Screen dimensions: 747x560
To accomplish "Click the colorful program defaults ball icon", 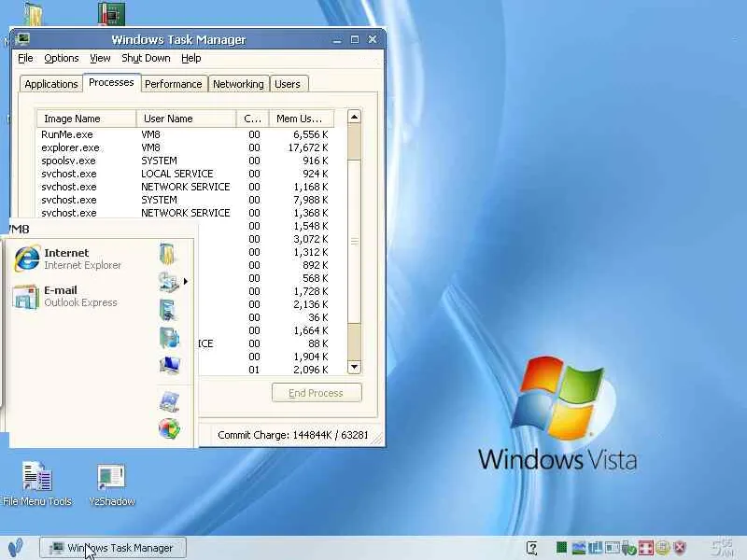I will [169, 428].
